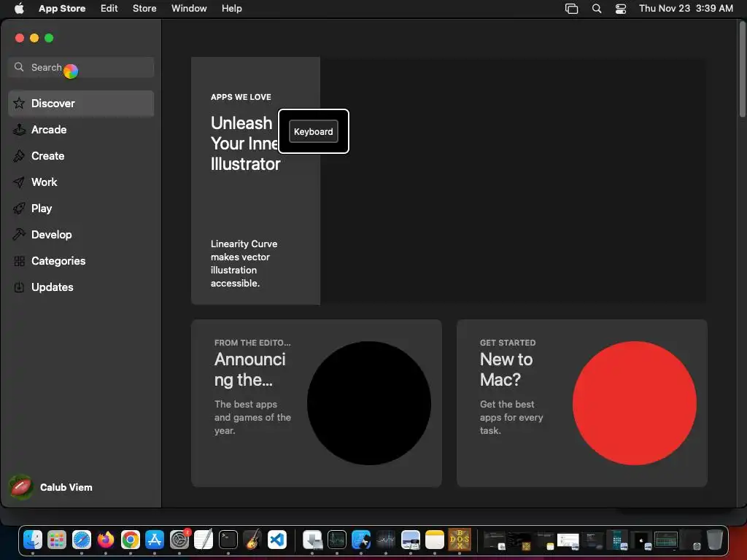This screenshot has height=560, width=747.
Task: Click the App Store Dock icon
Action: [x=155, y=540]
